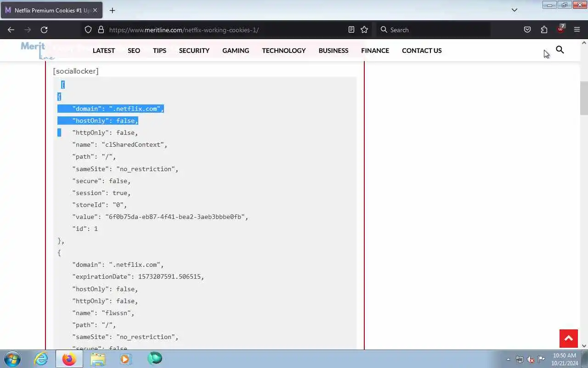Screen dimensions: 588x368
Task: Open the network tray icon
Action: click(520, 359)
